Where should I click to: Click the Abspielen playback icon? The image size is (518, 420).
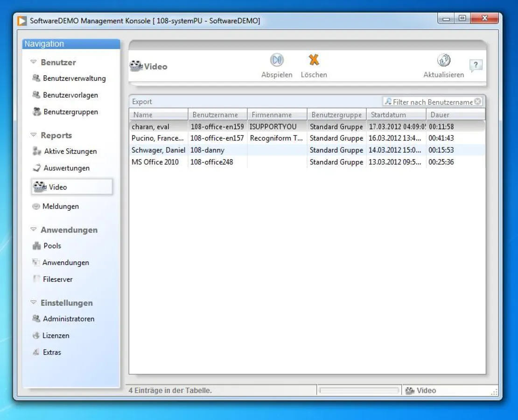coord(277,60)
